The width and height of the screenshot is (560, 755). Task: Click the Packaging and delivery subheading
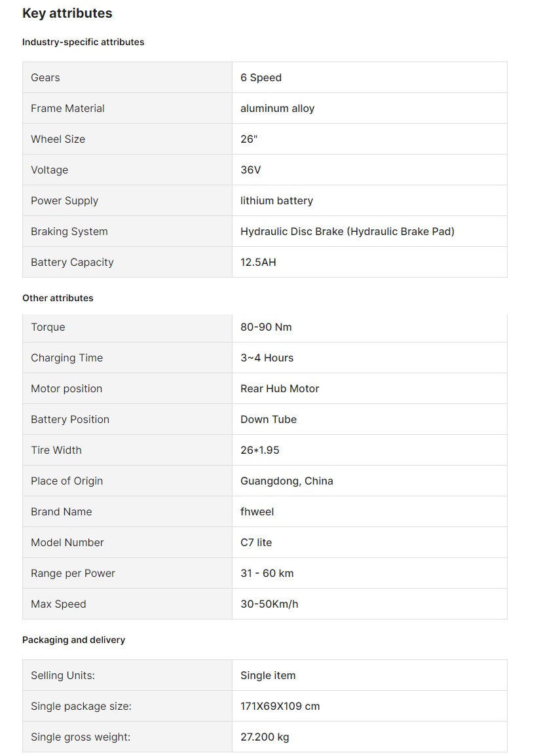tap(73, 640)
